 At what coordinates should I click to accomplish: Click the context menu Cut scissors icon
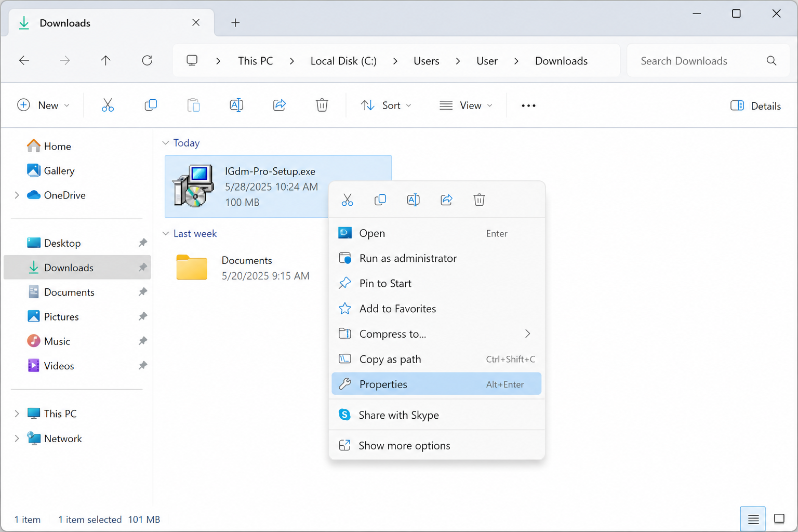point(347,200)
